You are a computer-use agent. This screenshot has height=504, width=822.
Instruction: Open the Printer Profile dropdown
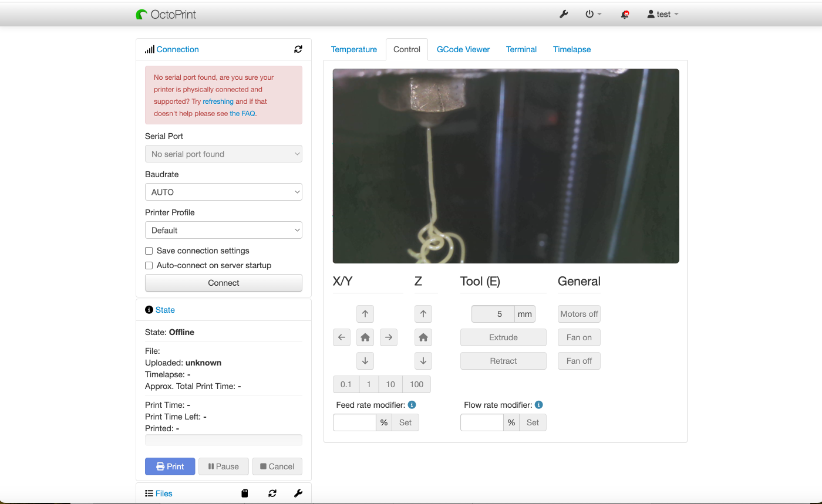click(224, 230)
